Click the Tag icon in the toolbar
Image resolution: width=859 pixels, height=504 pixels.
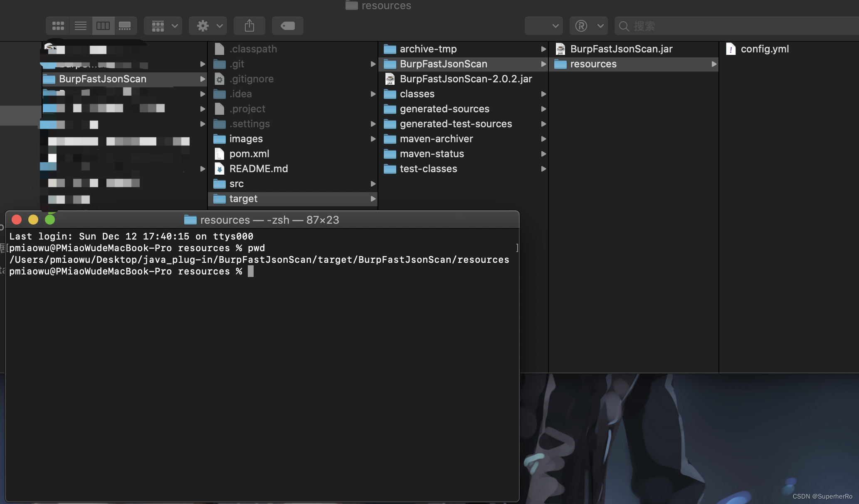pos(287,25)
